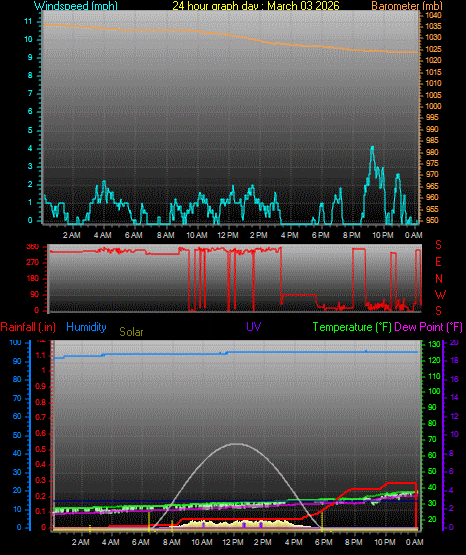
Task: Click the "W" compass letter beside wind direction chart
Action: (441, 294)
